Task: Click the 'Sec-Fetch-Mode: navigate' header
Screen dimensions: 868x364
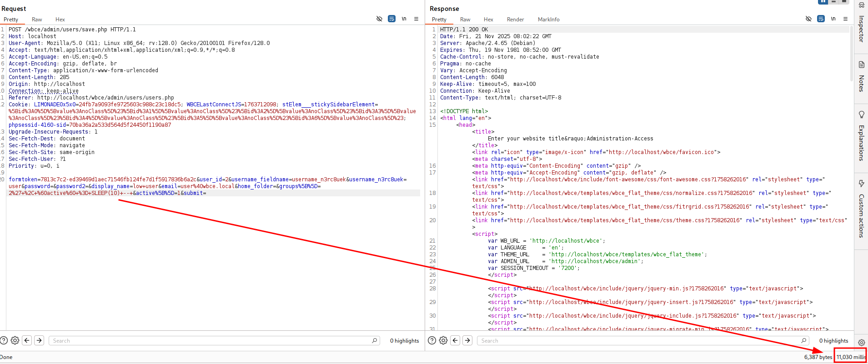Action: coord(47,145)
